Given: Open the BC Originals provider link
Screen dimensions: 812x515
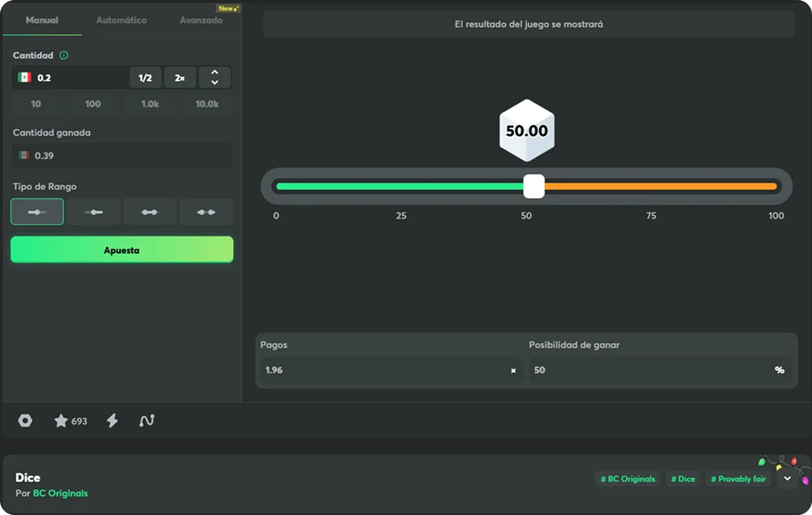Looking at the screenshot, I should tap(60, 493).
